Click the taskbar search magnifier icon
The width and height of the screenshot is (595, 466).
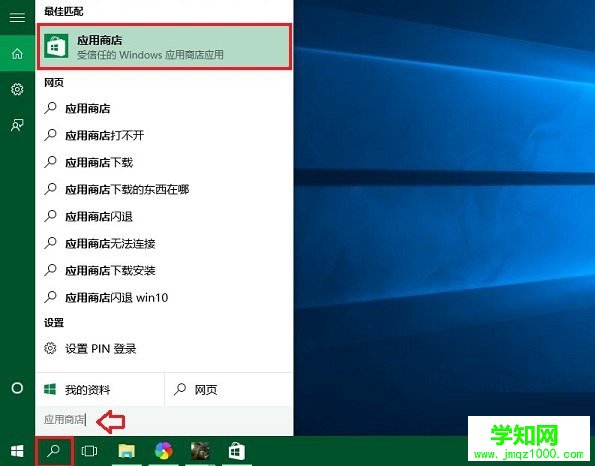pyautogui.click(x=54, y=451)
